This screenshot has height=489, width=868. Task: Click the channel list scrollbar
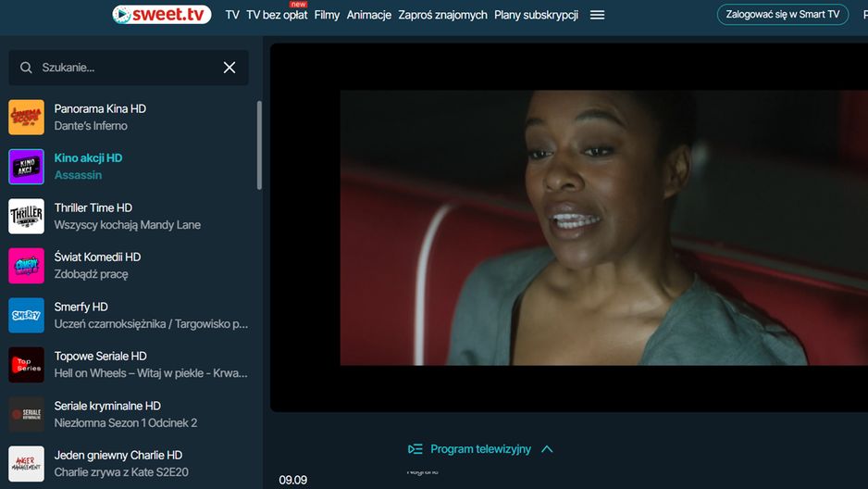coord(259,145)
